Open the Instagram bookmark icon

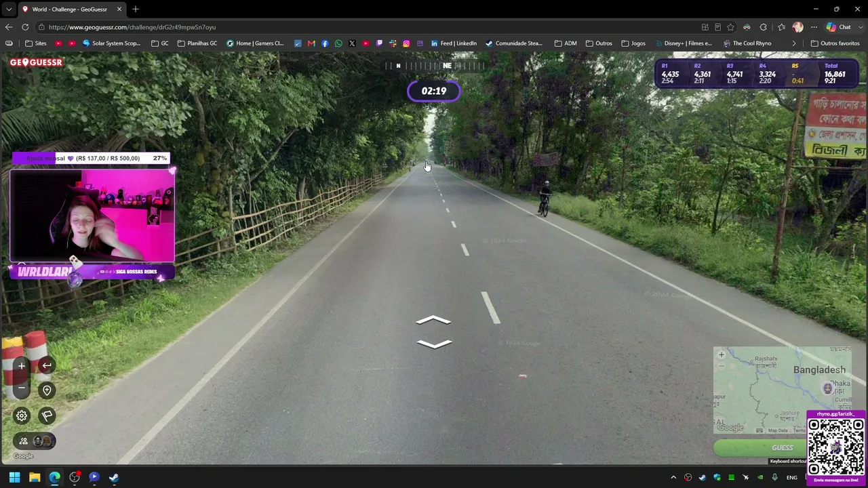click(x=406, y=43)
